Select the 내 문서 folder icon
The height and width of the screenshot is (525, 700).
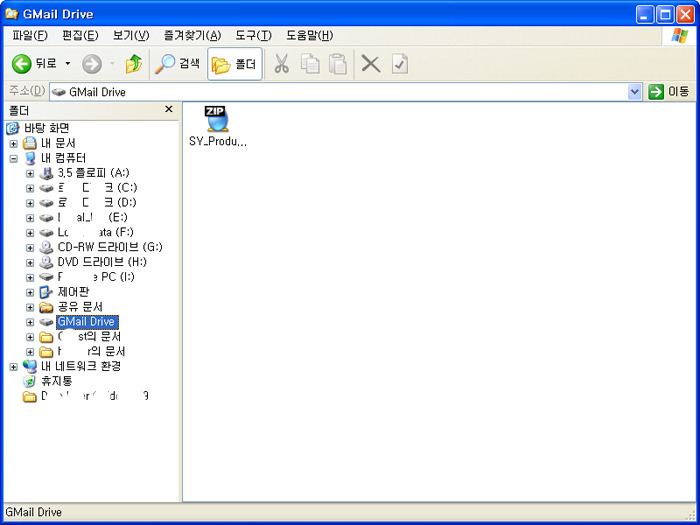click(30, 143)
